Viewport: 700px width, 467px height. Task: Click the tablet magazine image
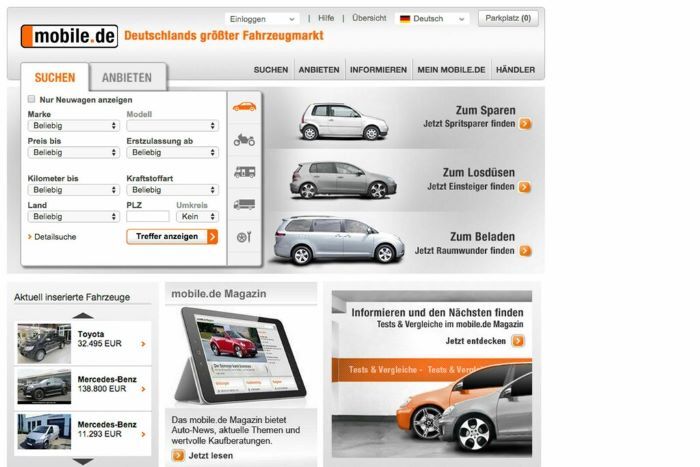point(240,356)
